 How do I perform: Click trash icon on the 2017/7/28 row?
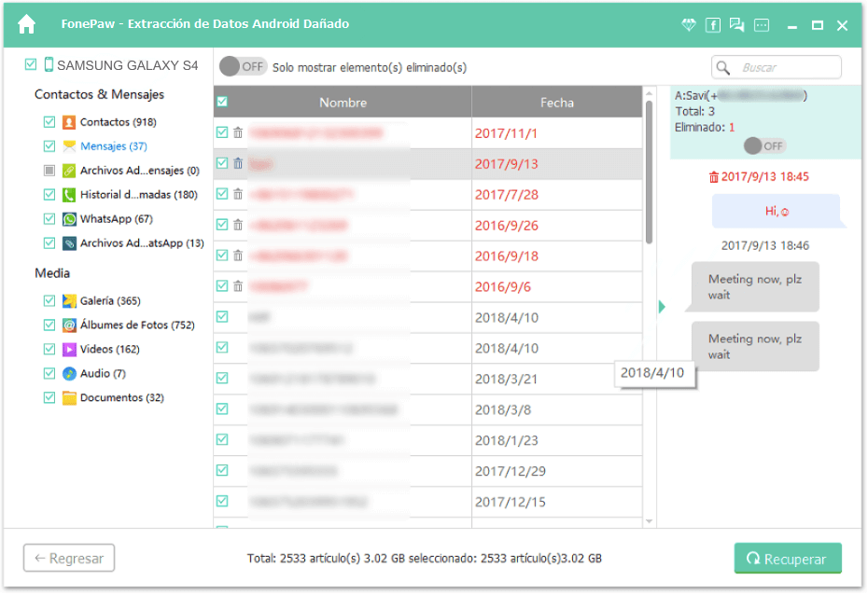point(238,194)
